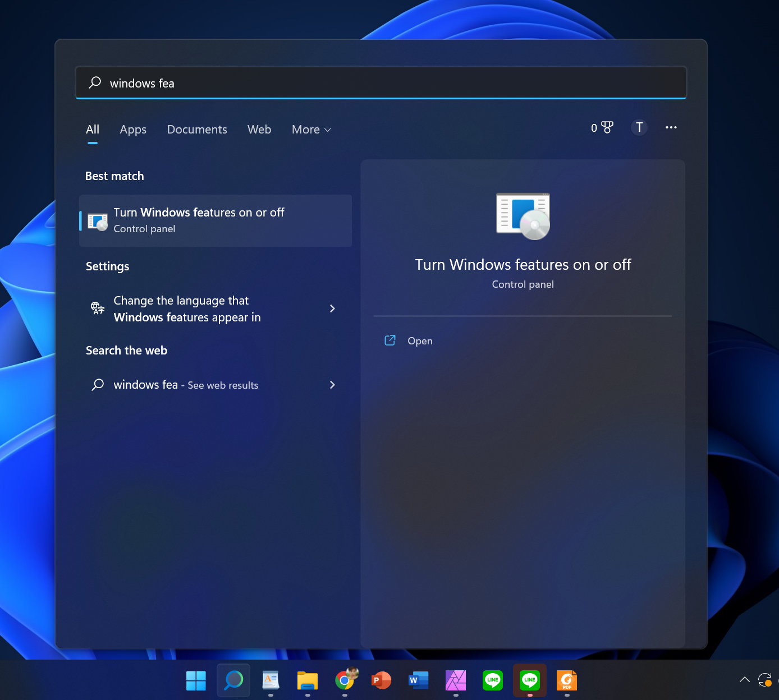Image resolution: width=779 pixels, height=700 pixels.
Task: Open the T account avatar
Action: pyautogui.click(x=639, y=128)
